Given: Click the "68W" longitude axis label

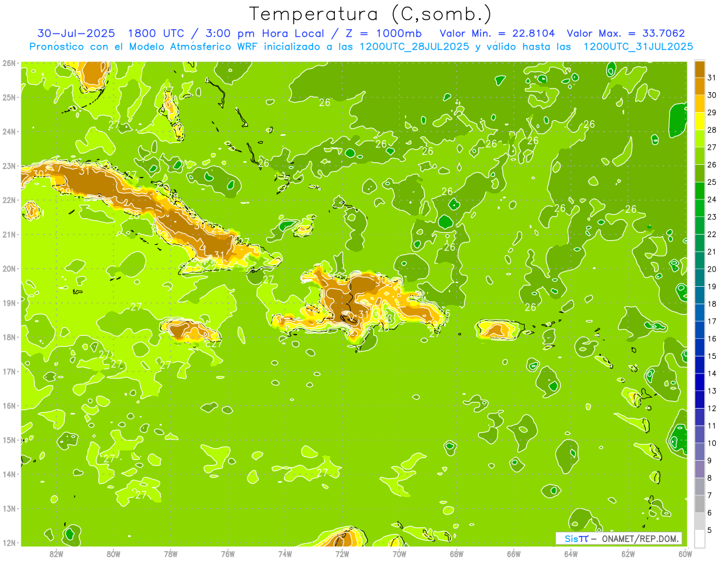Looking at the screenshot, I should point(457,554).
